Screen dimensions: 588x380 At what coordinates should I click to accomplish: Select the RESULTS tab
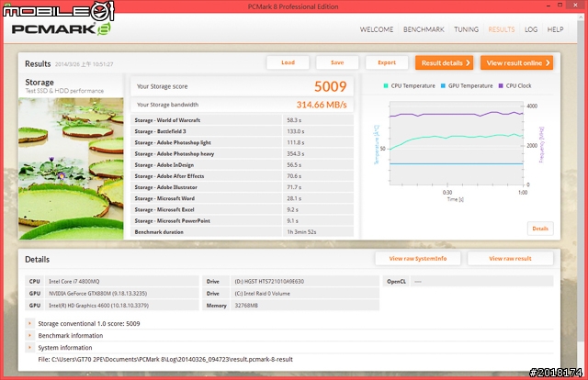click(502, 29)
